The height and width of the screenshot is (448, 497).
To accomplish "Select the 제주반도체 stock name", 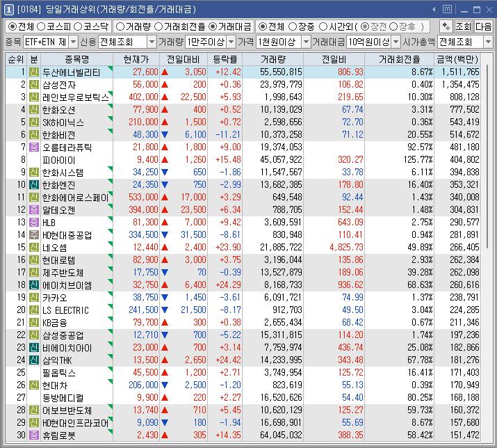I will 63,273.
